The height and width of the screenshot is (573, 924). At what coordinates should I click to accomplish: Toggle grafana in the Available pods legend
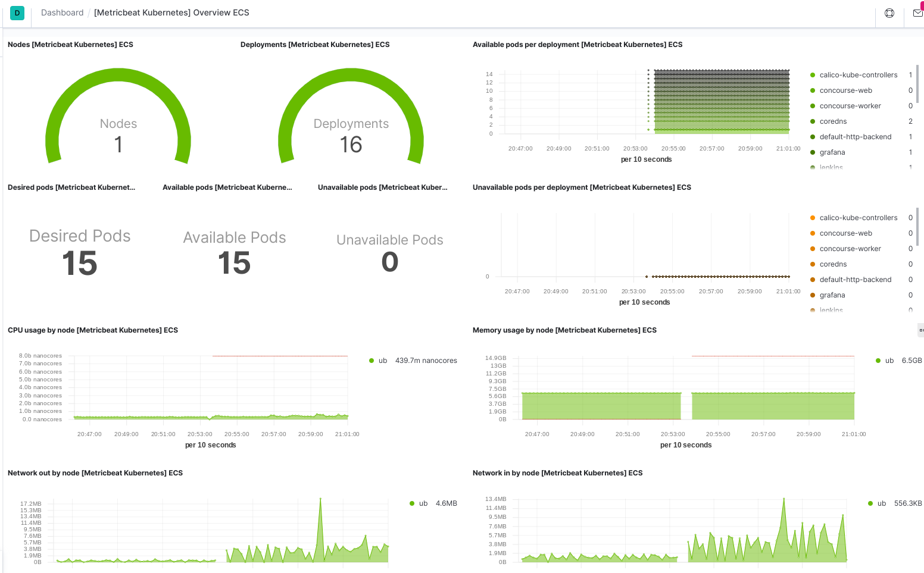[x=832, y=152]
